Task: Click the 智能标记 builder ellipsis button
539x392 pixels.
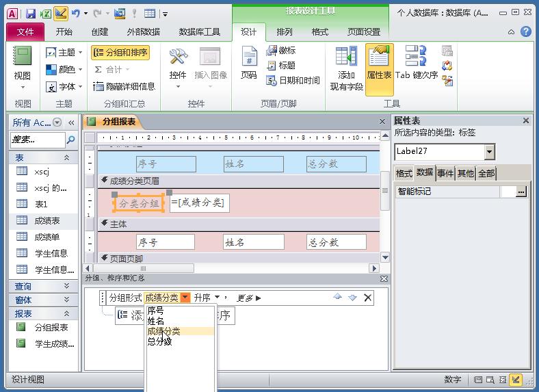Action: [x=521, y=192]
